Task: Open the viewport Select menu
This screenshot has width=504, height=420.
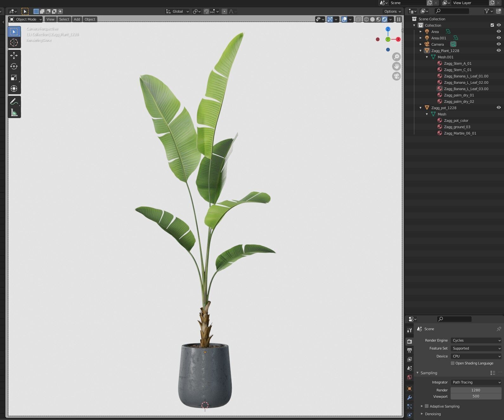Action: 64,19
